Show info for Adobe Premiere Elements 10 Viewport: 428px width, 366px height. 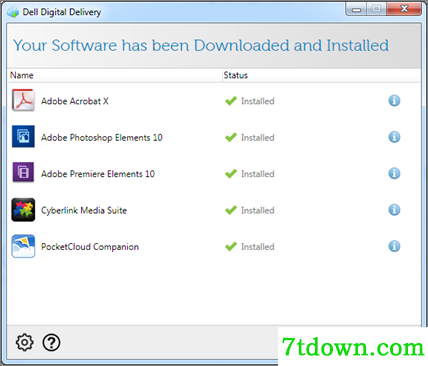pyautogui.click(x=394, y=173)
